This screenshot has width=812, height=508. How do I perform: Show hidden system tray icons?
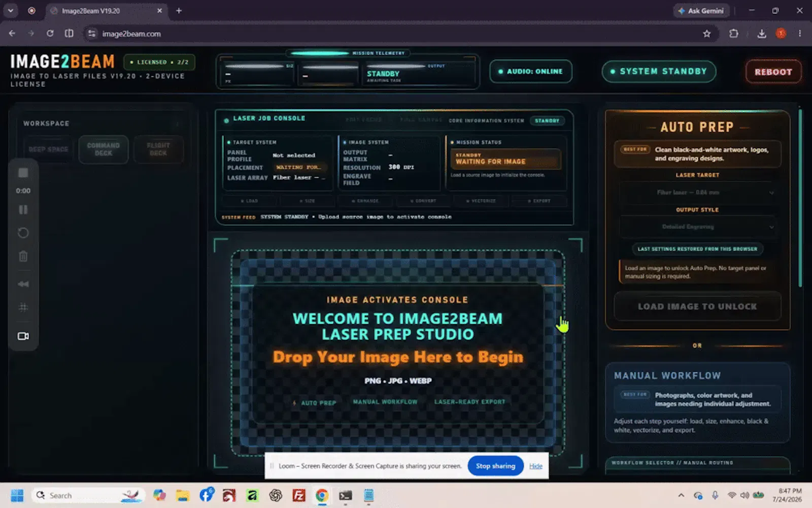coord(681,495)
